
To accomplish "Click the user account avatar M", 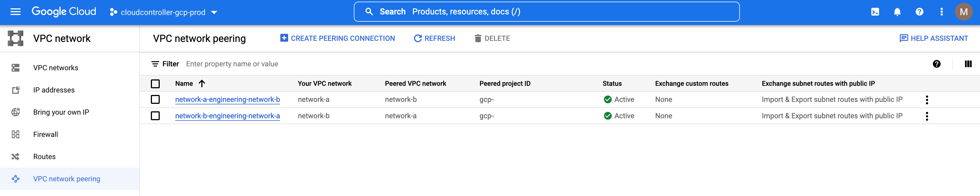I will [963, 12].
